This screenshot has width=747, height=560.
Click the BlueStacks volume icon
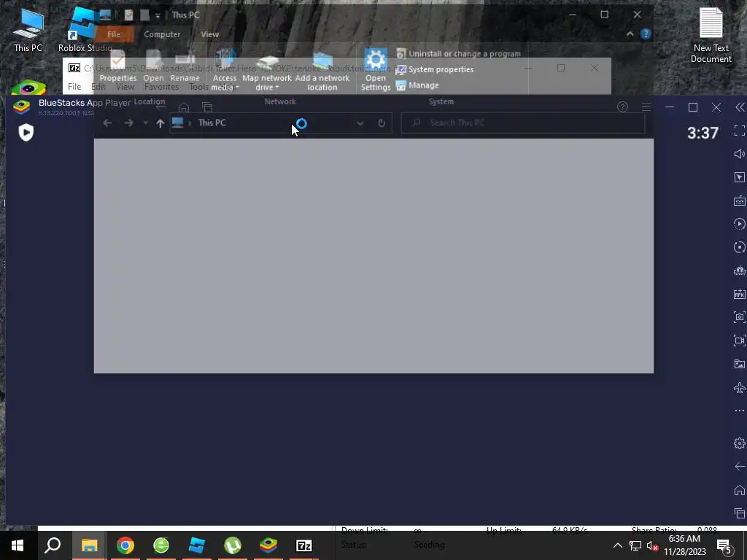[740, 154]
